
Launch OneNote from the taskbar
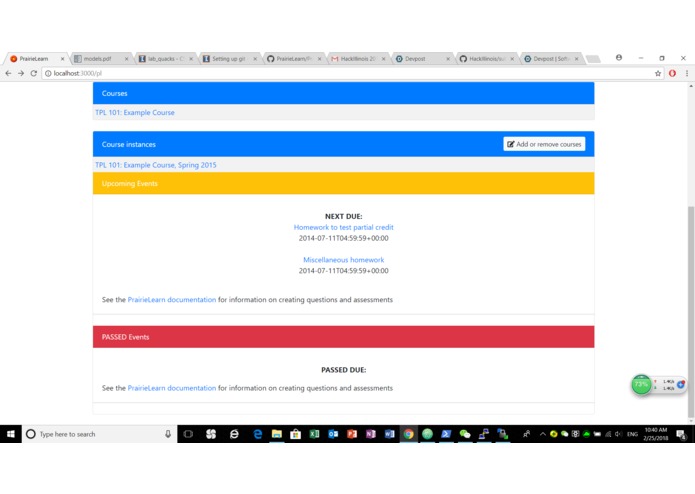click(371, 434)
